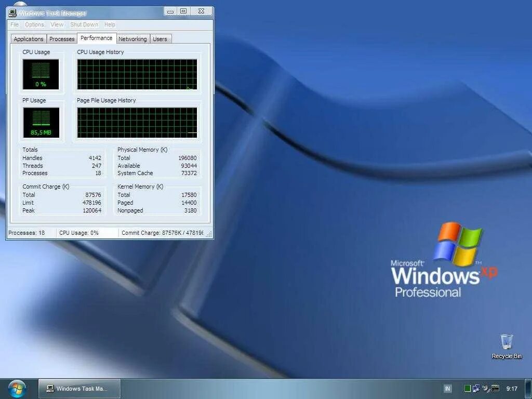Click the tray icon left of the clock
The image size is (532, 399).
click(x=495, y=389)
